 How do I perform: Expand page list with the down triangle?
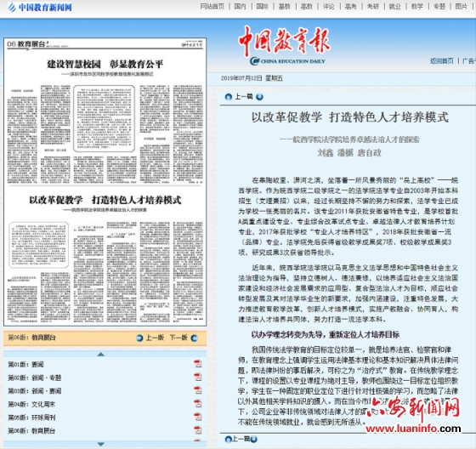pos(101,444)
